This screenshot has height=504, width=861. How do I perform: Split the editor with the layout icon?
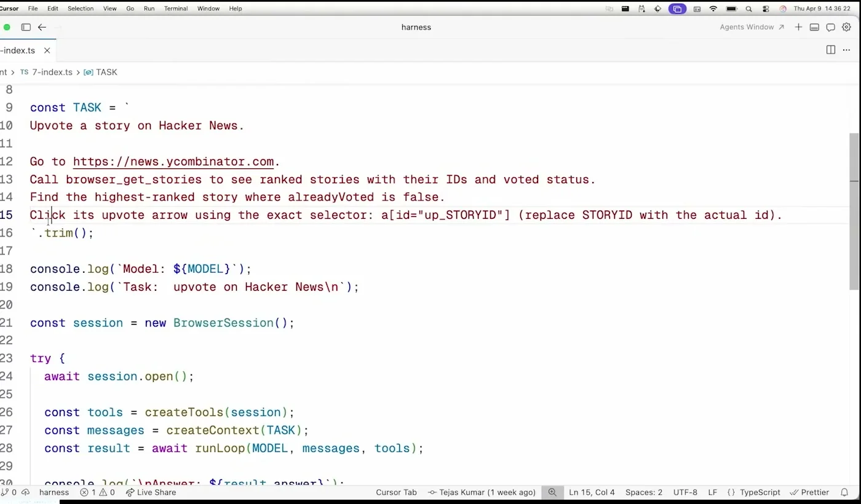831,50
